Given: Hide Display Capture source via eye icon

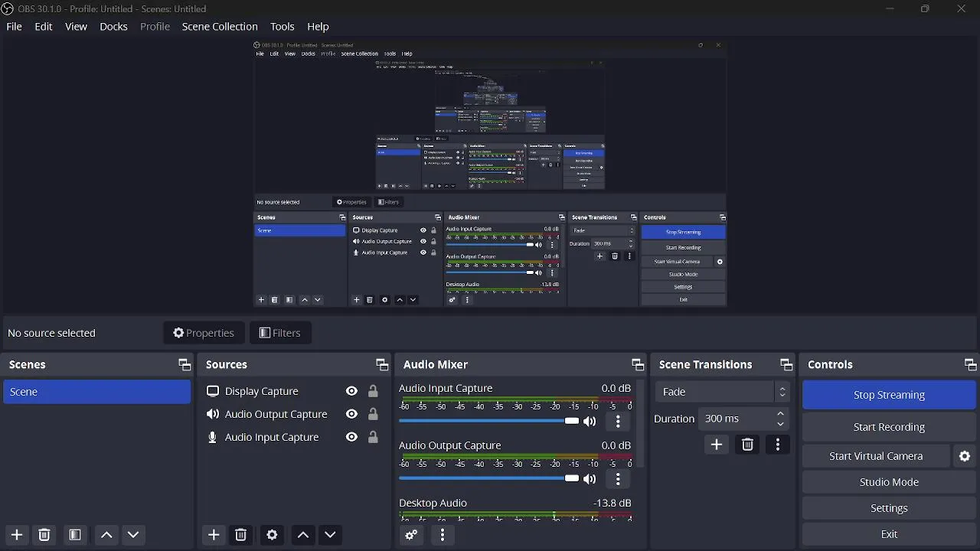Looking at the screenshot, I should [351, 391].
